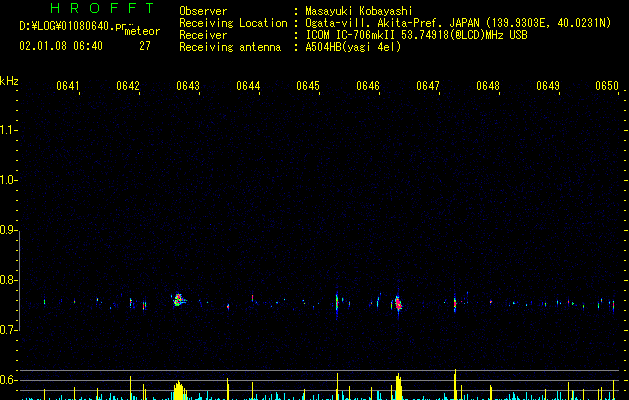Screen dimensions: 629x400
Task: Click the wide yellow power peak after 0646
Action: tap(398, 387)
